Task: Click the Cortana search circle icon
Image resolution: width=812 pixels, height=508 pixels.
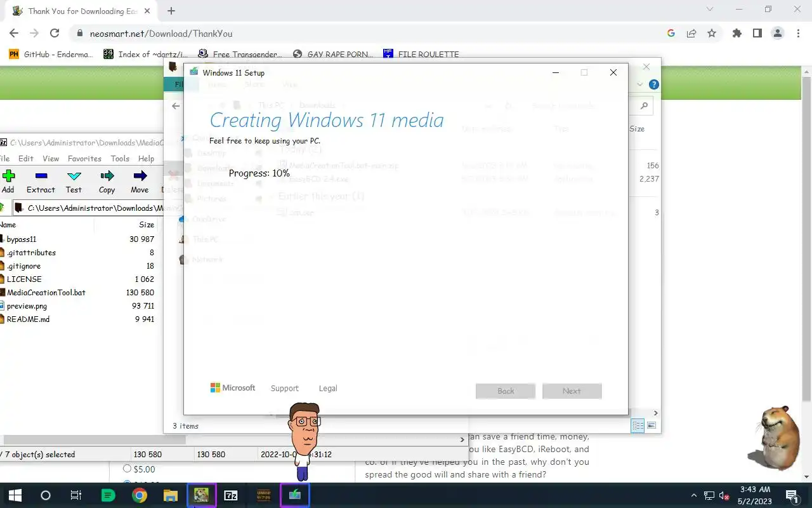Action: point(45,495)
